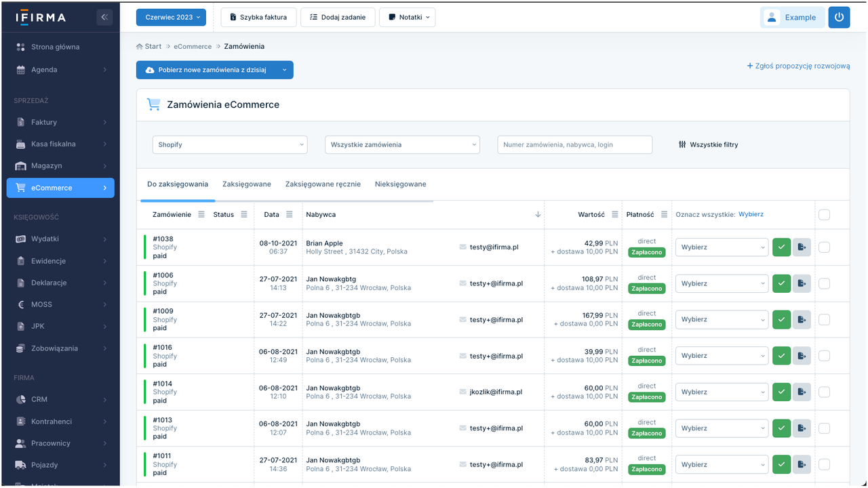Open Wybierz dropdown for order #1011

pyautogui.click(x=722, y=464)
